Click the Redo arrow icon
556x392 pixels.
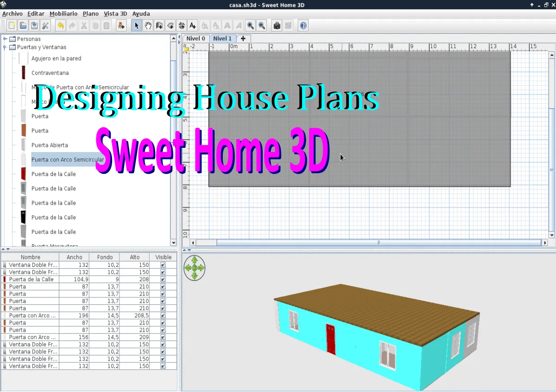pyautogui.click(x=72, y=25)
